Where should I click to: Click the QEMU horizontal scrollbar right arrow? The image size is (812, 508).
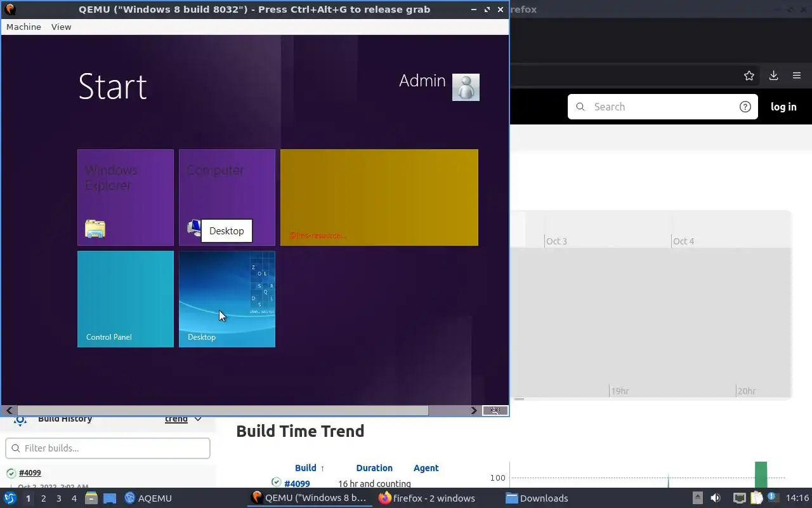pyautogui.click(x=474, y=410)
